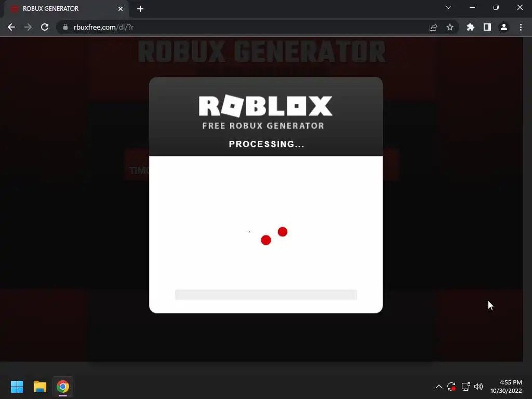Screen dimensions: 532x399
Task: Close the Chrome window
Action: point(520,7)
